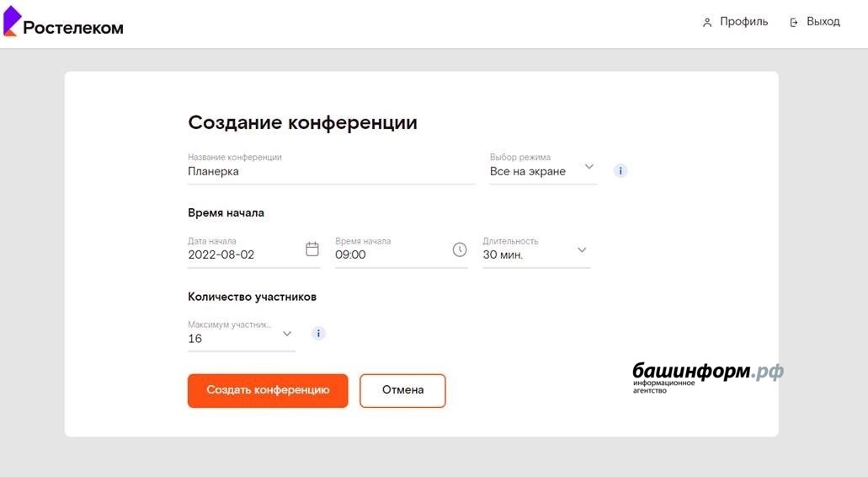This screenshot has height=477, width=868.
Task: Expand the Максимум участников chevron arrow
Action: pos(287,334)
